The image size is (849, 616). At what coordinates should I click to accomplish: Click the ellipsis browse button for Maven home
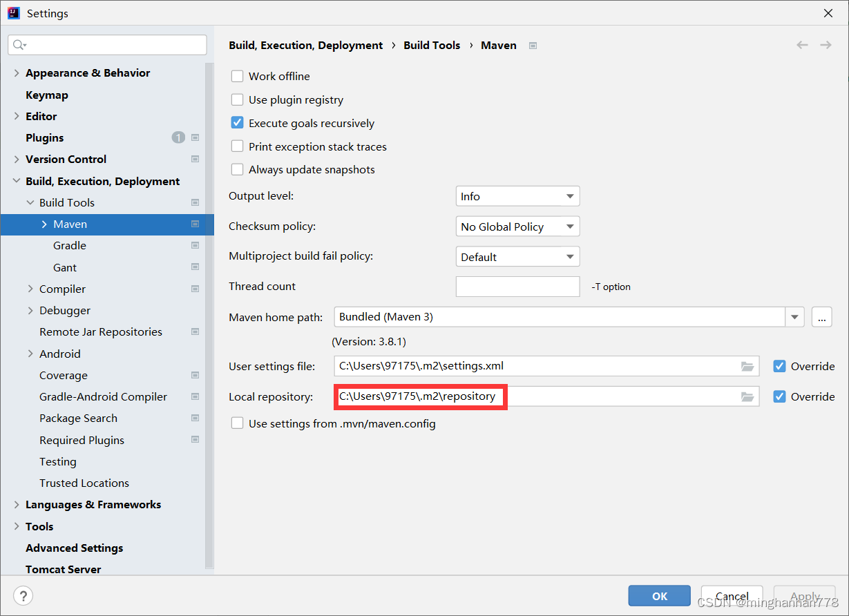[x=821, y=317]
